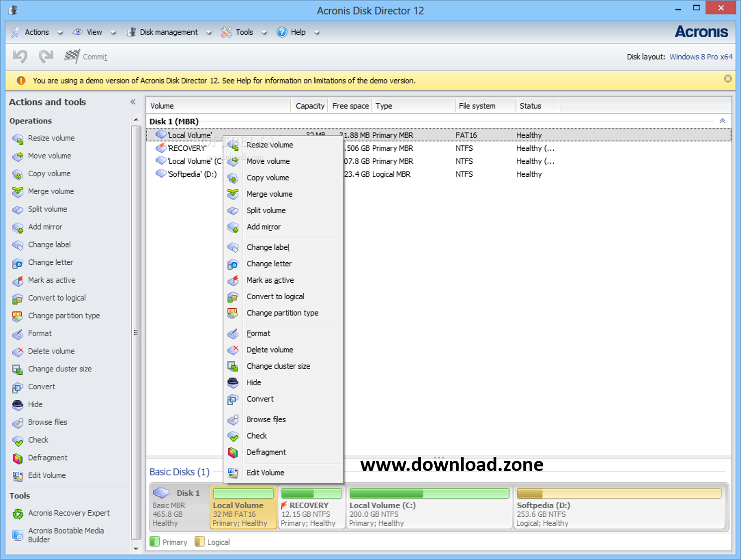
Task: Select Edit Volume in context menu
Action: [x=283, y=473]
